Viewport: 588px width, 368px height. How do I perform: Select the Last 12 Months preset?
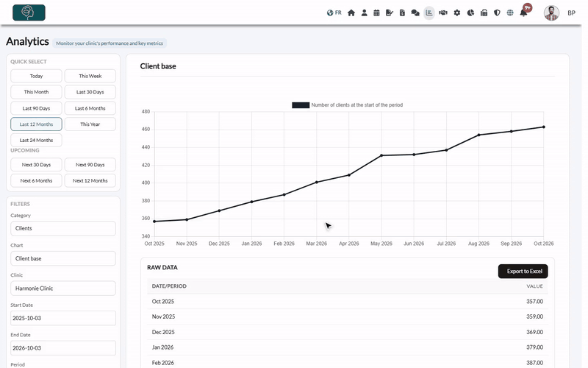(x=36, y=124)
